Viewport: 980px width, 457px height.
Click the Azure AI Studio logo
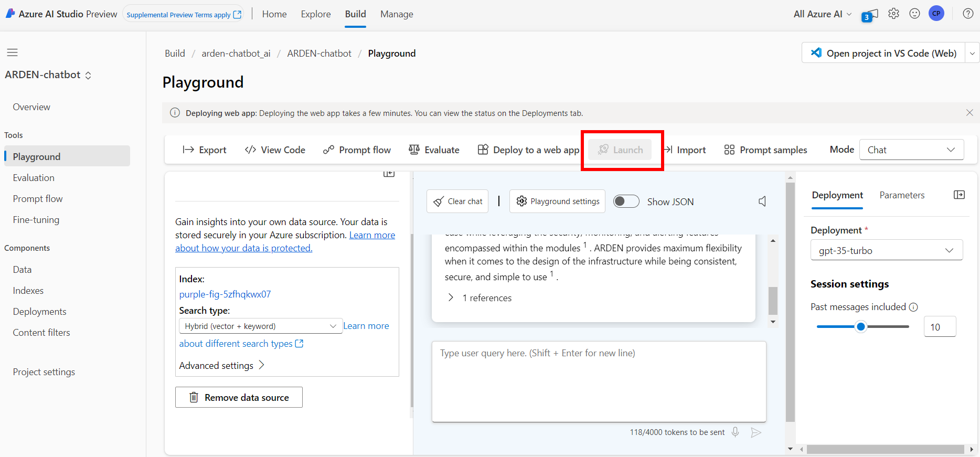[x=10, y=14]
